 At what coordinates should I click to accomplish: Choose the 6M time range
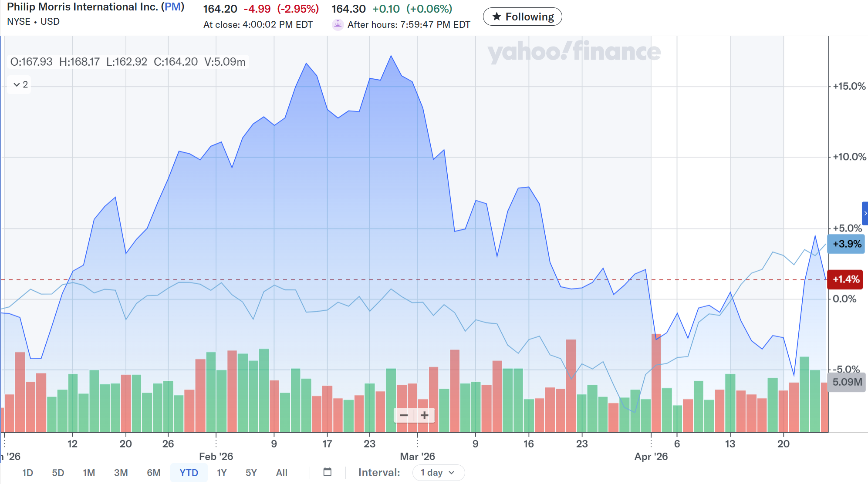tap(153, 473)
